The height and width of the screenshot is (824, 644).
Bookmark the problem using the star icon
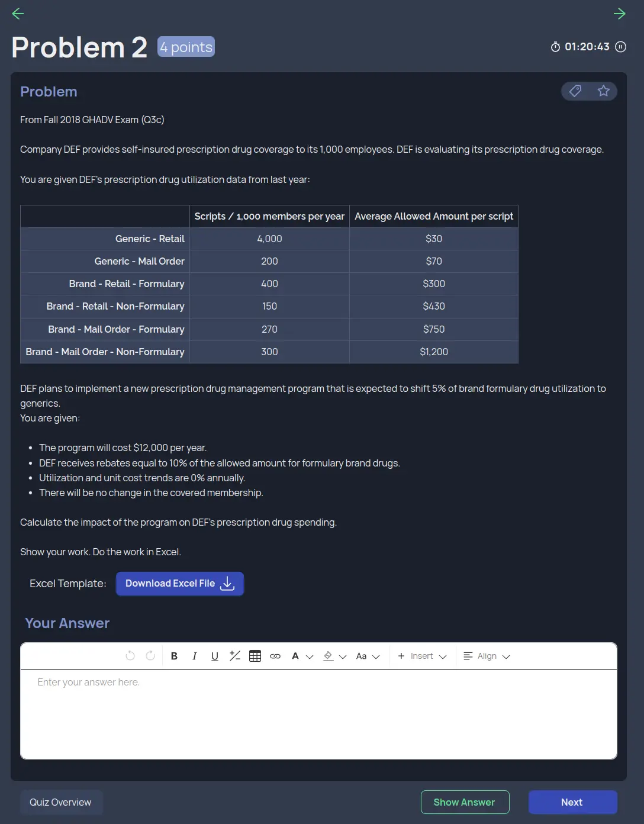604,91
